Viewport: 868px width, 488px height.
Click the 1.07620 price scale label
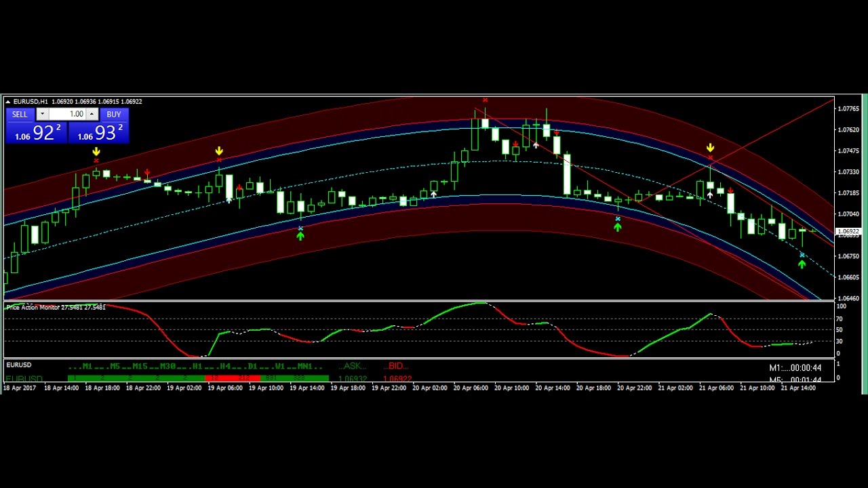[x=848, y=129]
